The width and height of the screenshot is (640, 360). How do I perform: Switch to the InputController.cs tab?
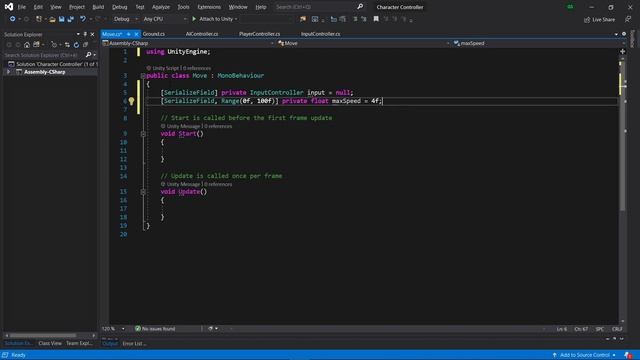[x=320, y=34]
